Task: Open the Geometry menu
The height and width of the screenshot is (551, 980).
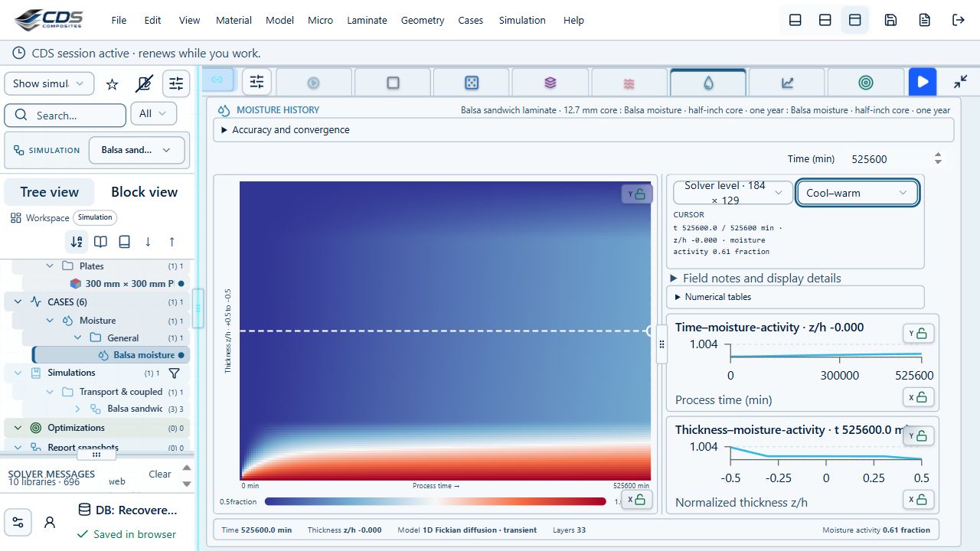Action: click(x=423, y=20)
